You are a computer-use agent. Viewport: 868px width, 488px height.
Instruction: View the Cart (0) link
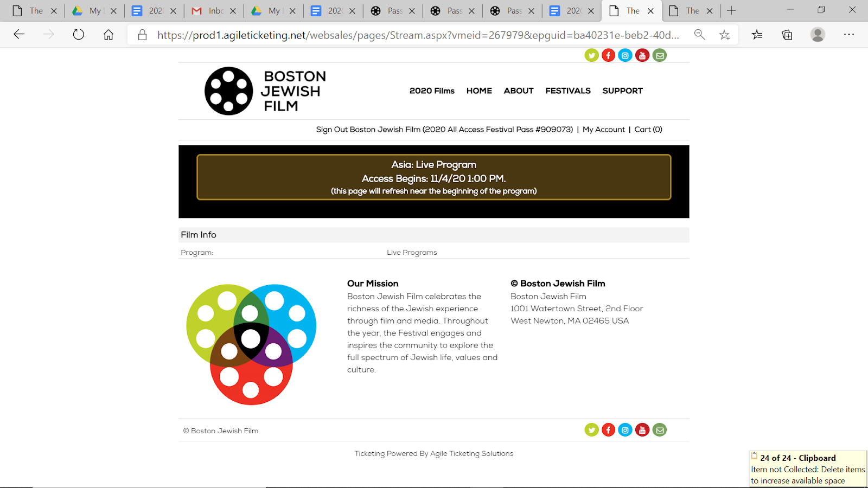coord(648,130)
